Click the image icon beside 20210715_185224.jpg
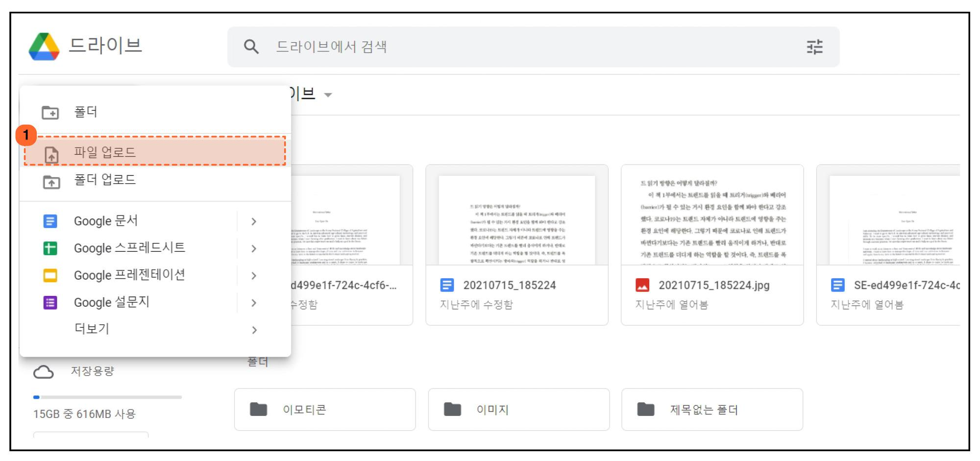The width and height of the screenshot is (980, 461). click(x=642, y=285)
